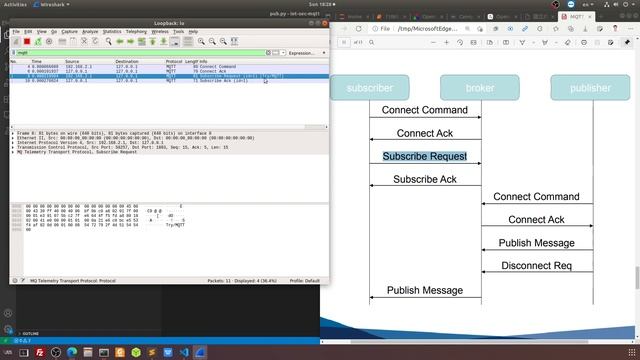Switch to the MQTT browser tab
The image size is (640, 360).
(576, 17)
